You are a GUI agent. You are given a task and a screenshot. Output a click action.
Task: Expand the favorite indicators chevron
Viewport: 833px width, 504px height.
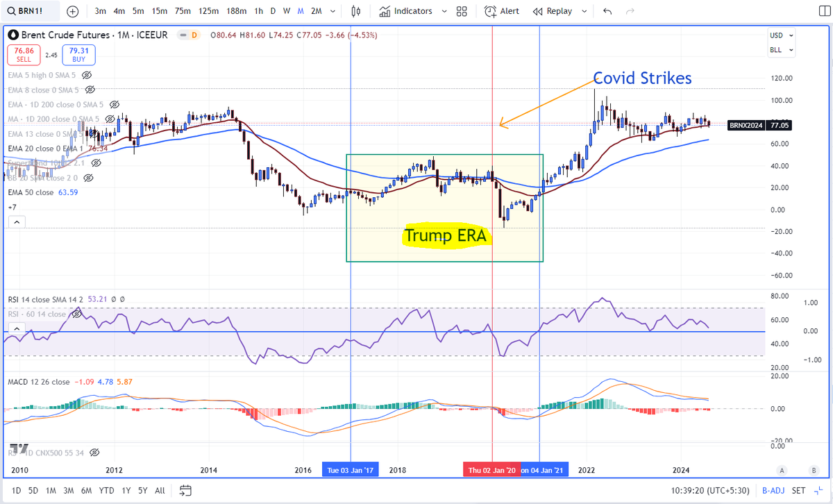coord(443,11)
